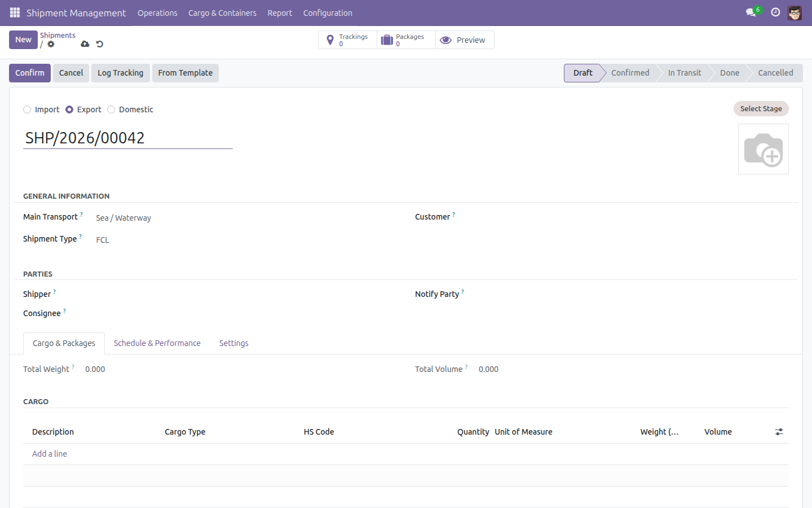Open the conversations chat icon
Image resolution: width=812 pixels, height=508 pixels.
[x=751, y=12]
